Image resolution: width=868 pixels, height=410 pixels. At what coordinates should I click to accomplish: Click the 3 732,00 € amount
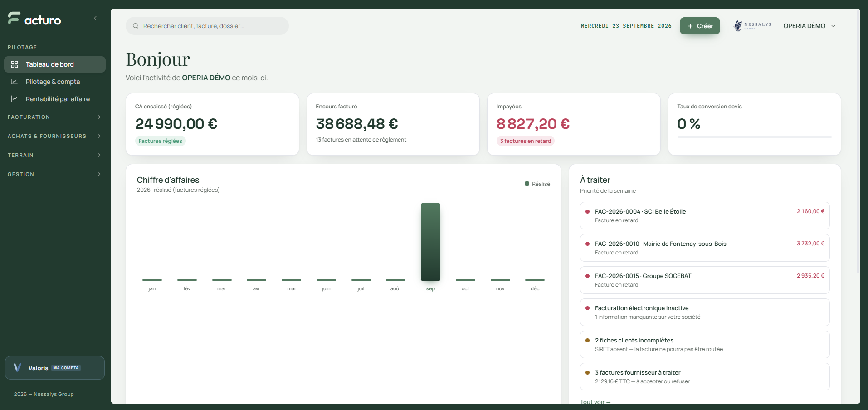click(810, 244)
